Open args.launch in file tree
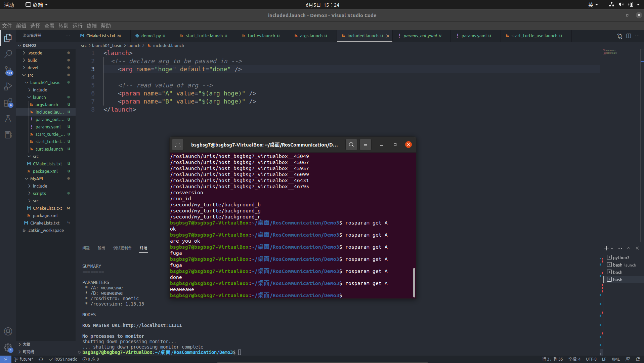644x363 pixels. point(47,105)
